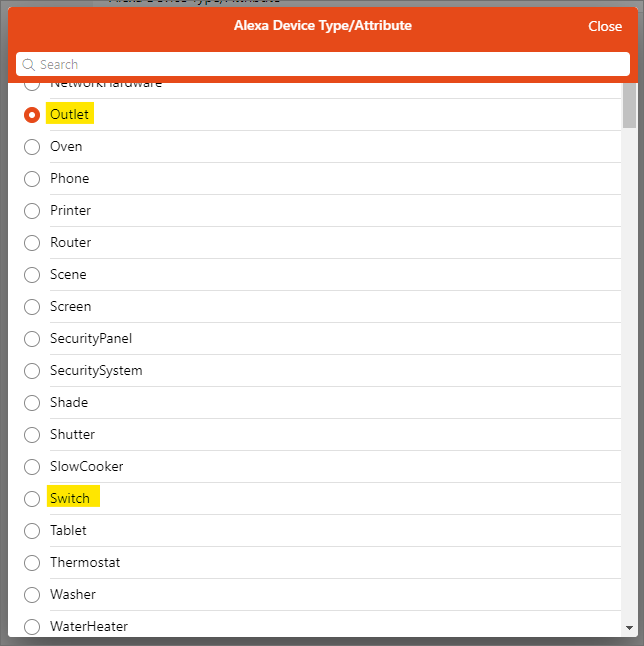Viewport: 644px width, 646px height.
Task: Close the Alexa Device Type dialog
Action: 604,26
